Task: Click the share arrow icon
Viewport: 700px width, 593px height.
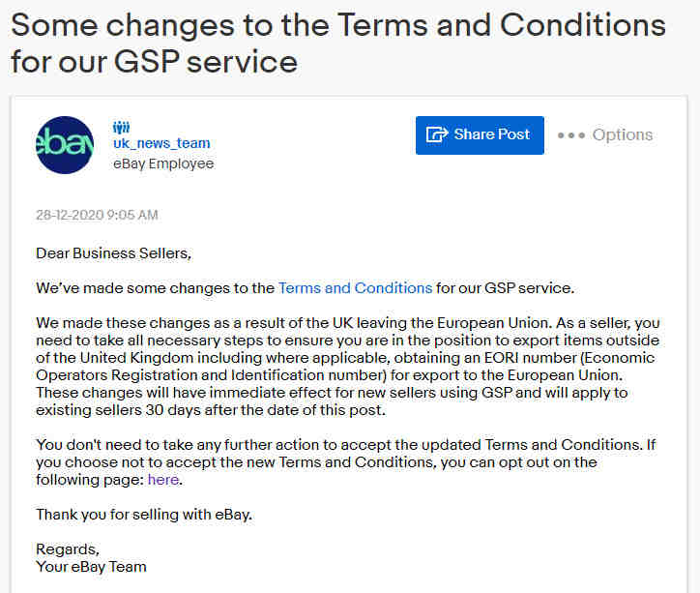Action: (x=437, y=133)
